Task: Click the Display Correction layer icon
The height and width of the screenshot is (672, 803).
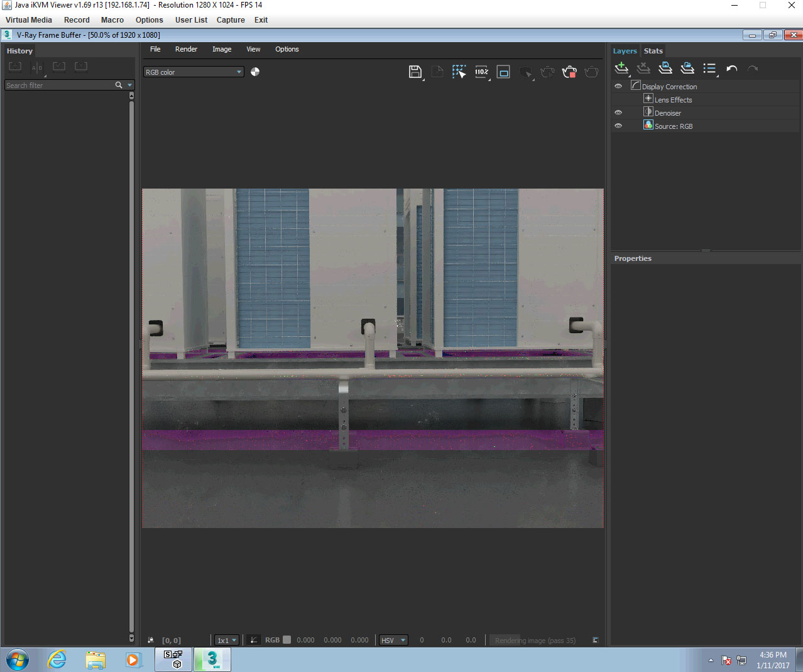Action: (x=635, y=85)
